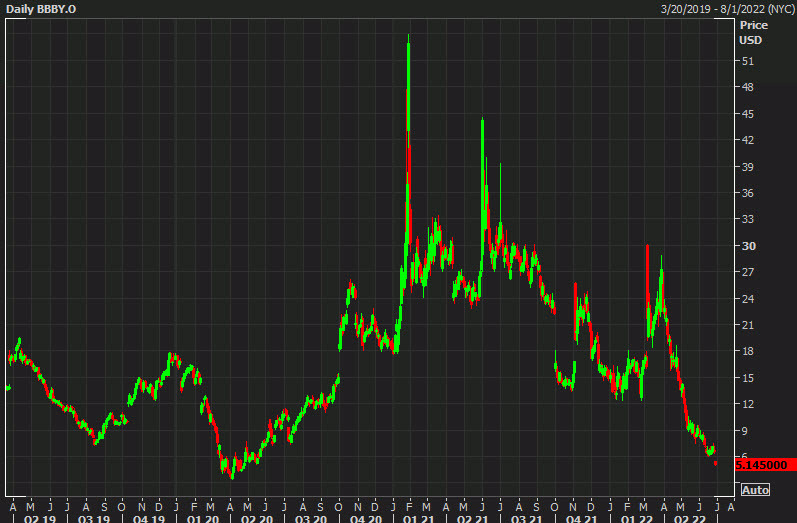Screen dimensions: 797x523
Task: Select the Q2 21 quarter label
Action: 473,519
